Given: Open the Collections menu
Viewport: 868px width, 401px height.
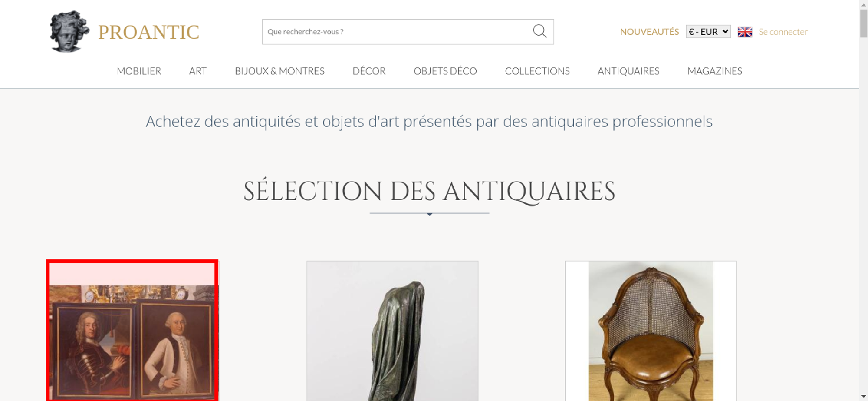Looking at the screenshot, I should pos(537,71).
